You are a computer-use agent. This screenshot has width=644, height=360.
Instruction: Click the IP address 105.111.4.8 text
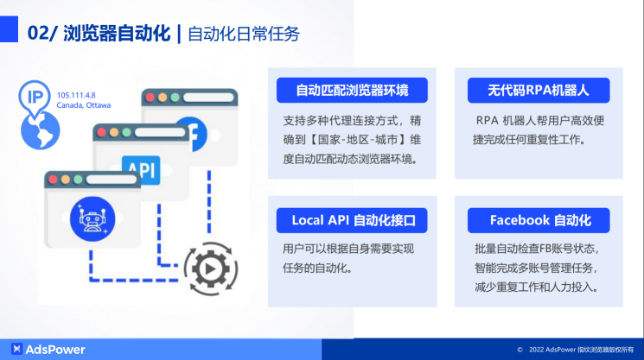coord(76,95)
